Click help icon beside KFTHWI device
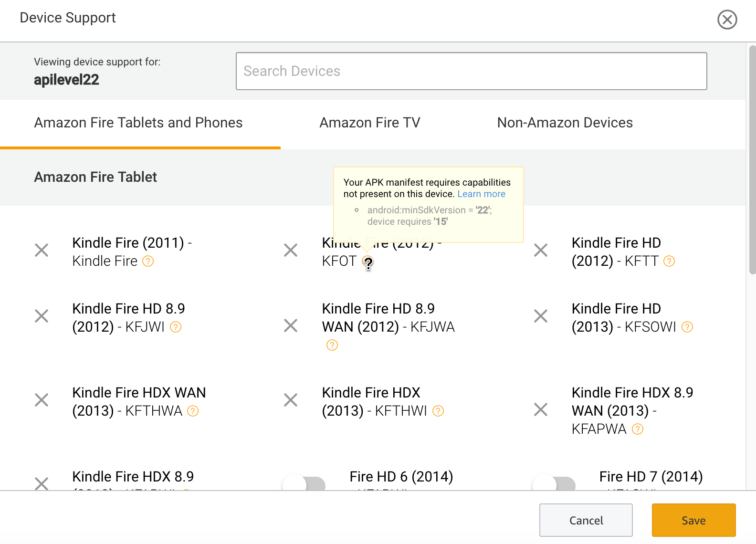 click(x=438, y=411)
